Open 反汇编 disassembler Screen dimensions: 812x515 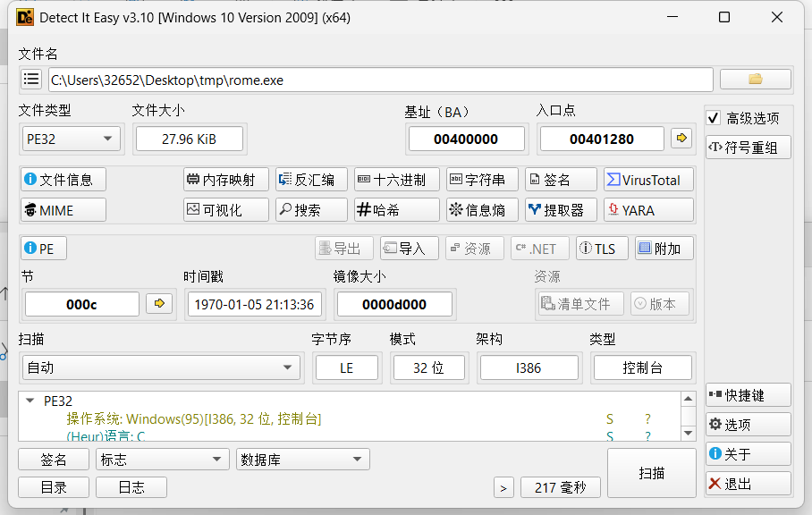pyautogui.click(x=311, y=180)
